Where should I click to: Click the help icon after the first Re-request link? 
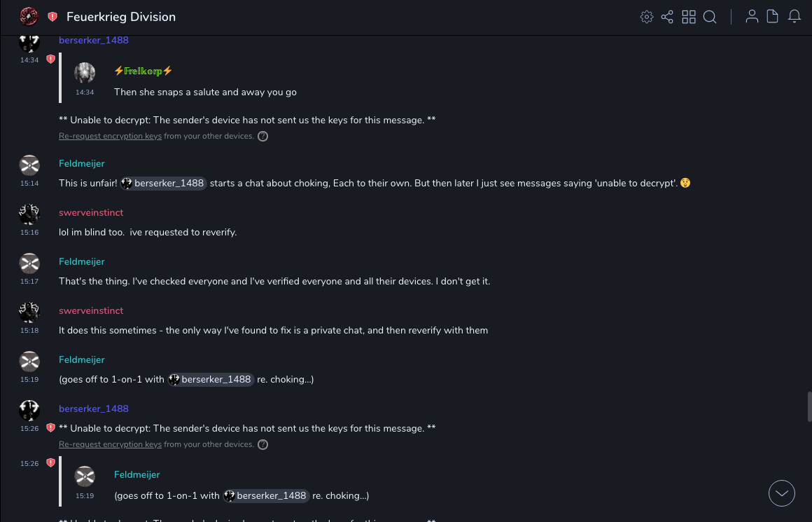click(263, 136)
